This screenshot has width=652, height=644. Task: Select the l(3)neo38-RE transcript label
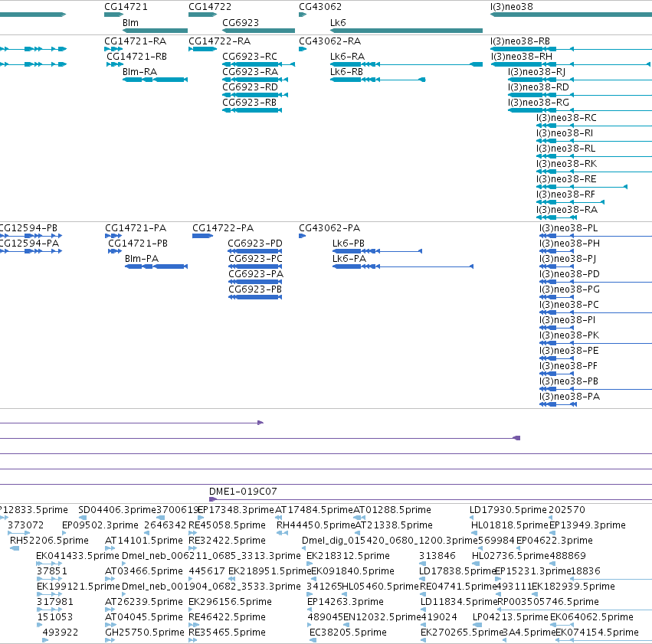[x=566, y=179]
